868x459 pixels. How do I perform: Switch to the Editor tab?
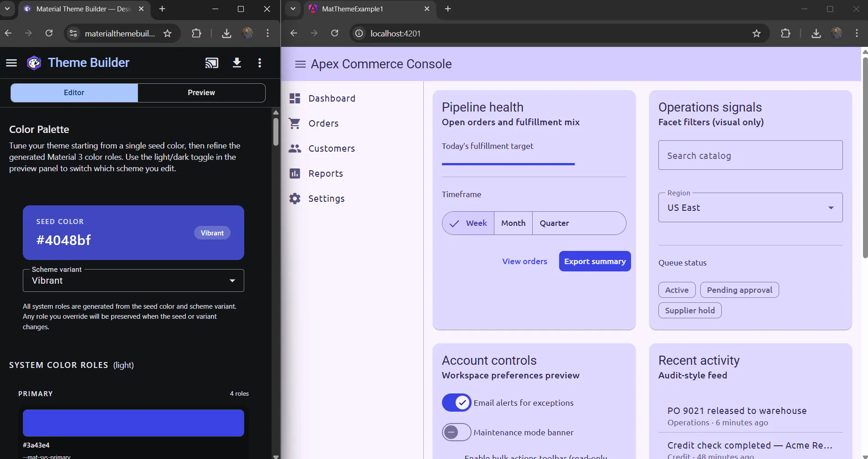coord(74,92)
